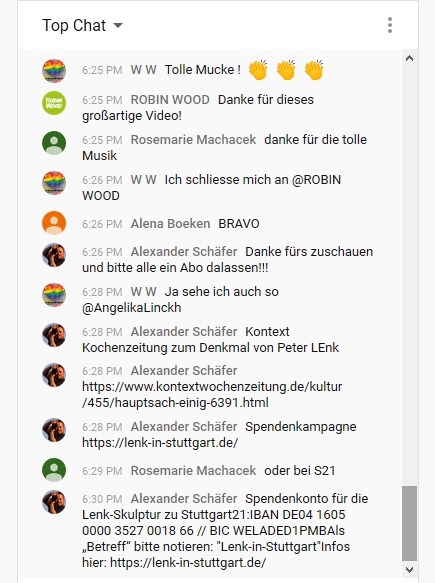Viewport: 435px width, 583px height.
Task: Open the three-dot chat options menu
Action: coord(390,25)
